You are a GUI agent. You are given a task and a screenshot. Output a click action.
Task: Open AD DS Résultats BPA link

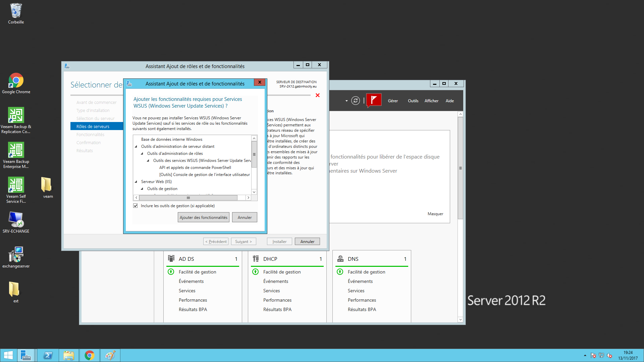(193, 309)
